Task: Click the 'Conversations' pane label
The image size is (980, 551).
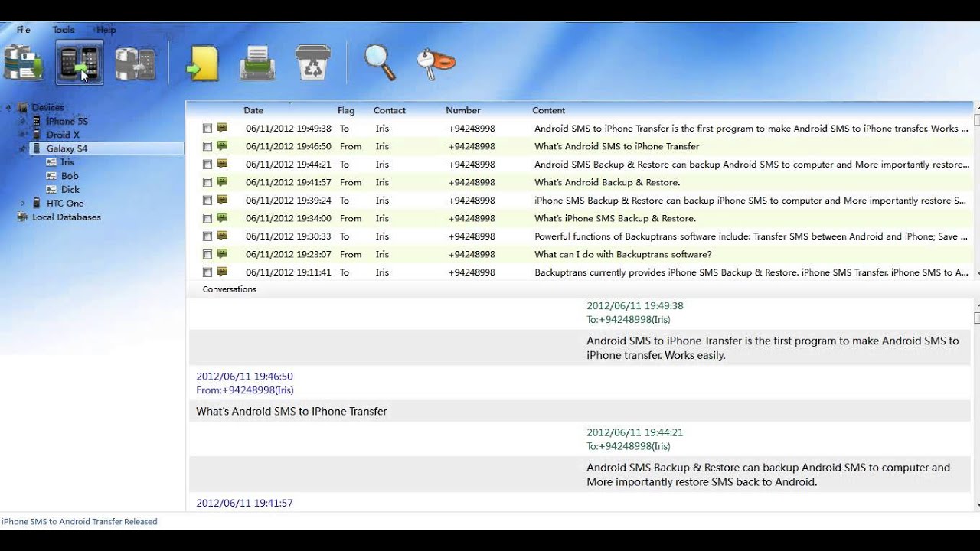Action: point(229,289)
